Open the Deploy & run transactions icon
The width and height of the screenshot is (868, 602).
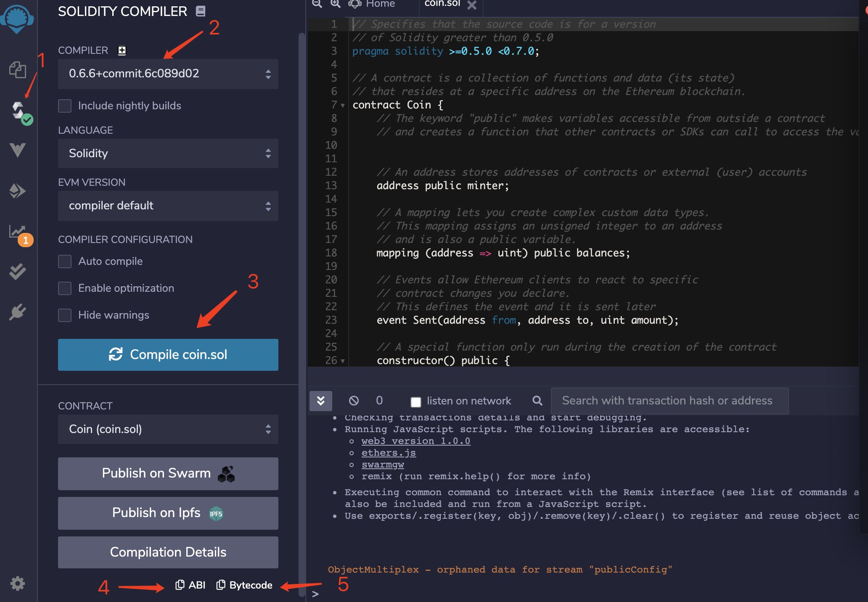coord(18,191)
